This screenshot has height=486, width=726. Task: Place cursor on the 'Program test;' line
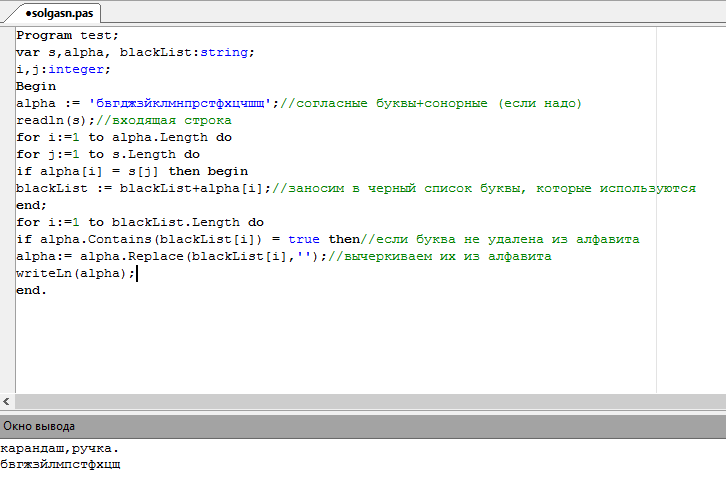tap(68, 36)
